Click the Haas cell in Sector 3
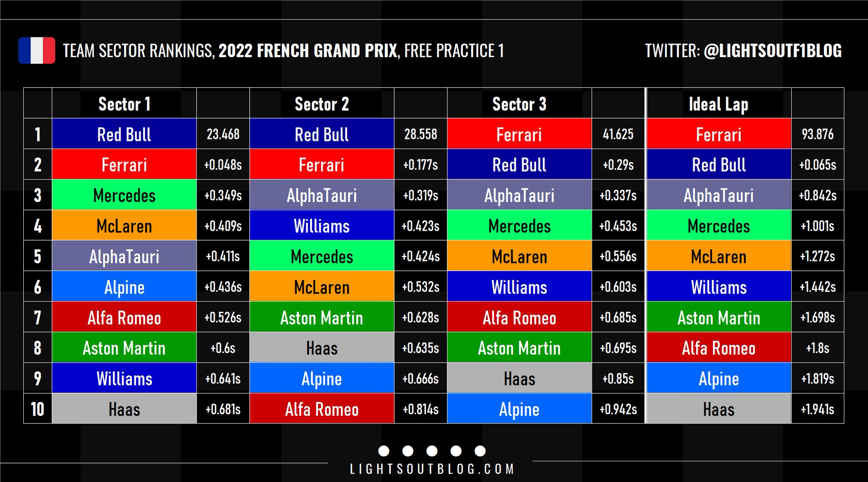868x482 pixels. (x=519, y=378)
